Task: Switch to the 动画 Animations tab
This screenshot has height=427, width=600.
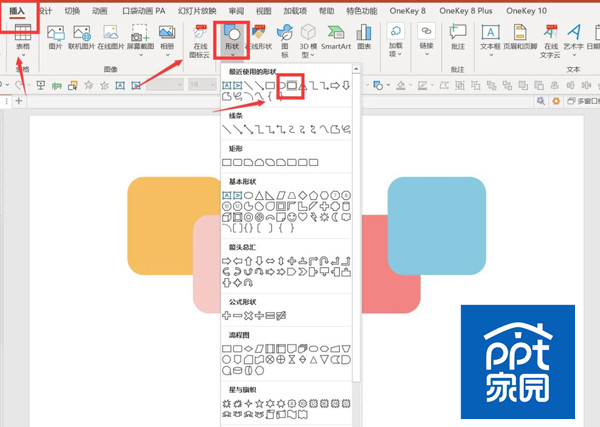Action: point(99,11)
